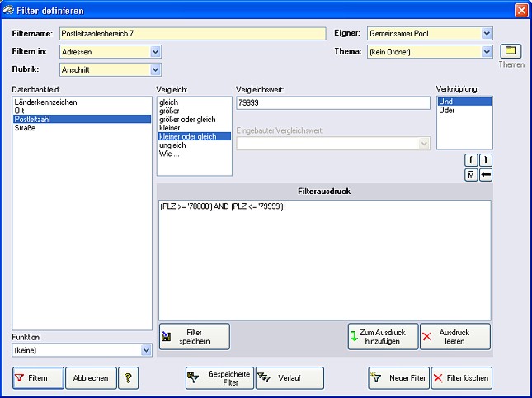Insert a closing parenthesis into the expression

[x=486, y=159]
